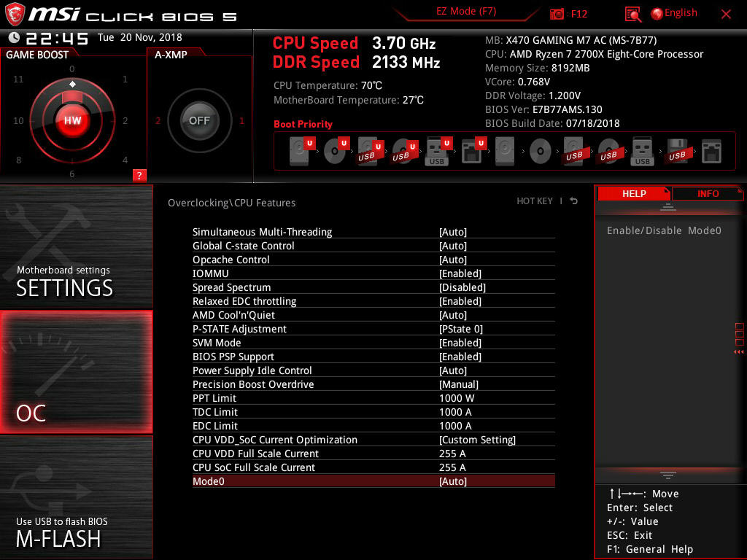
Task: Click the globe language icon
Action: tap(657, 14)
